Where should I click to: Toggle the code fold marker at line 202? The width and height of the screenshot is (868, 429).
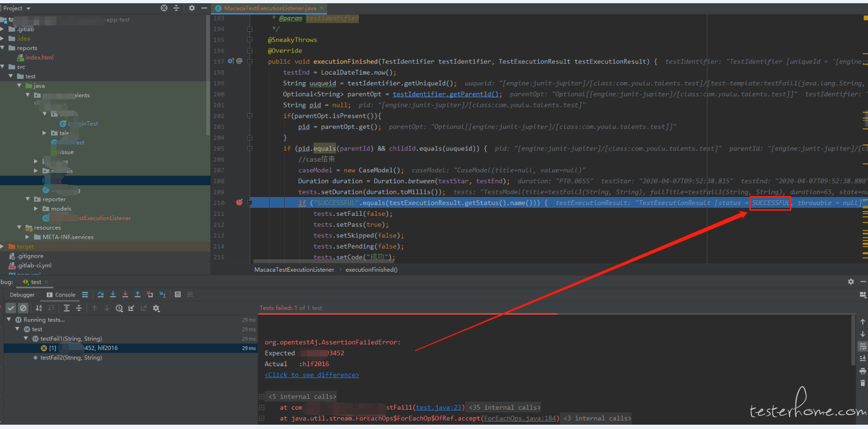pyautogui.click(x=250, y=116)
